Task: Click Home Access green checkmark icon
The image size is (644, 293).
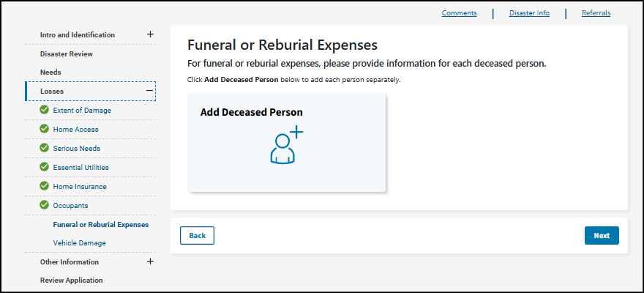Action: pyautogui.click(x=44, y=129)
